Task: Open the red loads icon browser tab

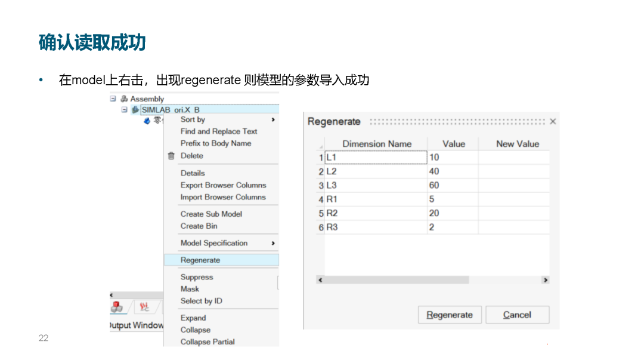Action: click(144, 307)
